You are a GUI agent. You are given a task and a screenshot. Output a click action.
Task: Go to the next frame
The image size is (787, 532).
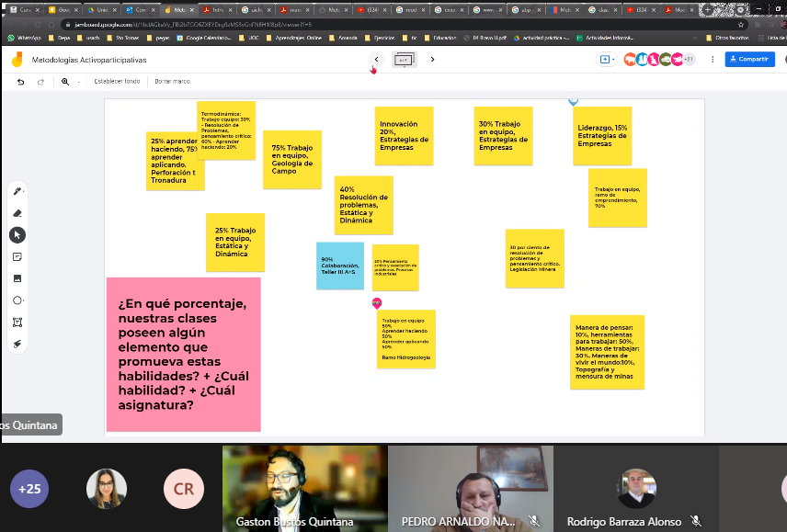432,59
